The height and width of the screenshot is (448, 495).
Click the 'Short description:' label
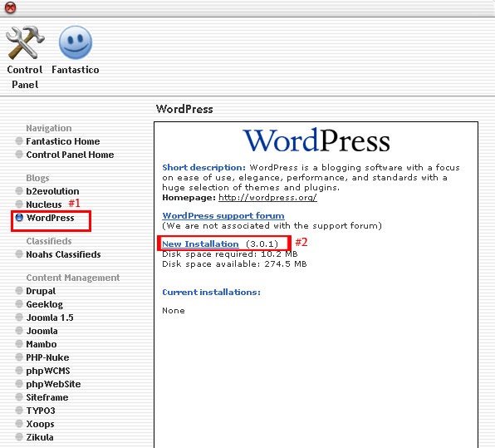click(x=203, y=167)
